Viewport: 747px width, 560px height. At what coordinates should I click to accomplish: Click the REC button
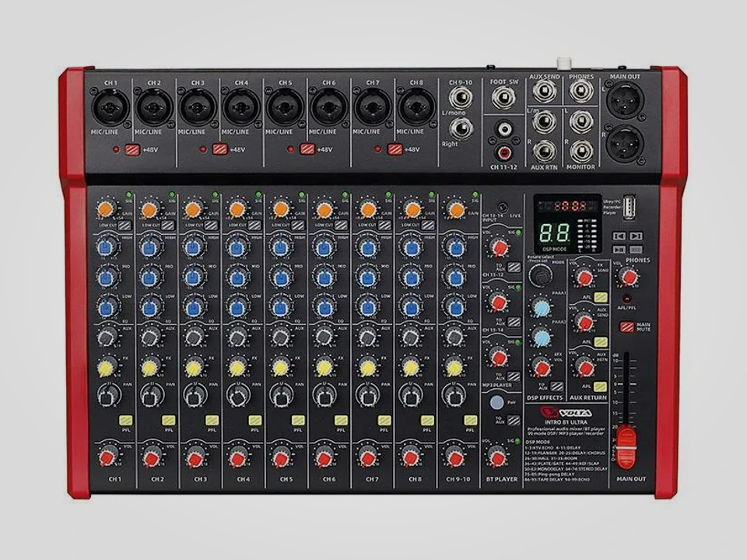click(x=636, y=250)
